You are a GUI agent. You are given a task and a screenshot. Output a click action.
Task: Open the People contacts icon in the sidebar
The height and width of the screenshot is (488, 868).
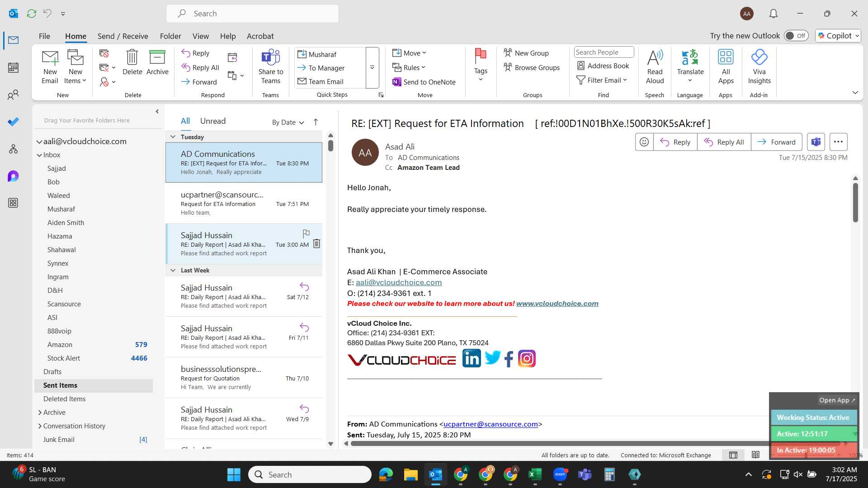(13, 95)
